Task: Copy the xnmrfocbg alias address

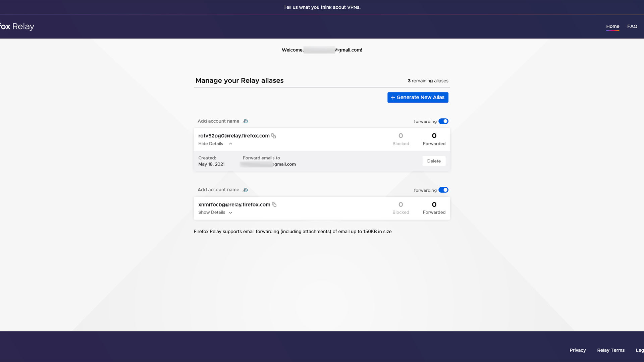Action: (x=274, y=204)
